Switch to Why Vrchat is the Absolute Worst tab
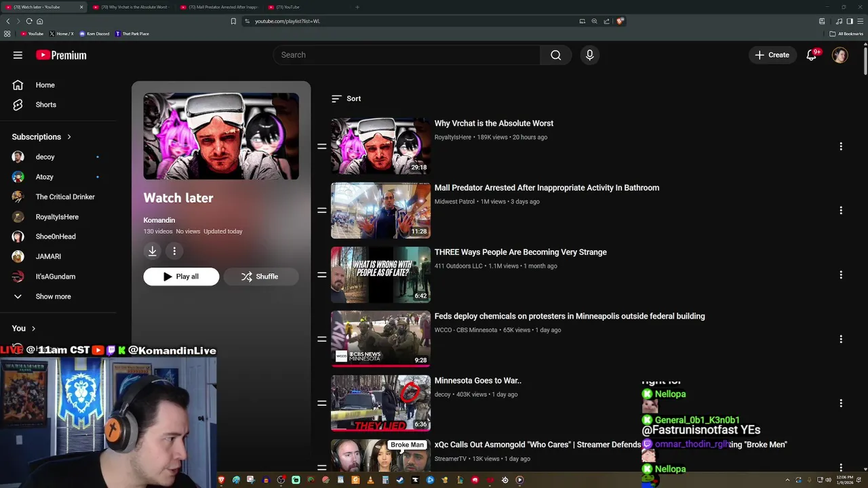Viewport: 868px width, 488px height. (133, 7)
